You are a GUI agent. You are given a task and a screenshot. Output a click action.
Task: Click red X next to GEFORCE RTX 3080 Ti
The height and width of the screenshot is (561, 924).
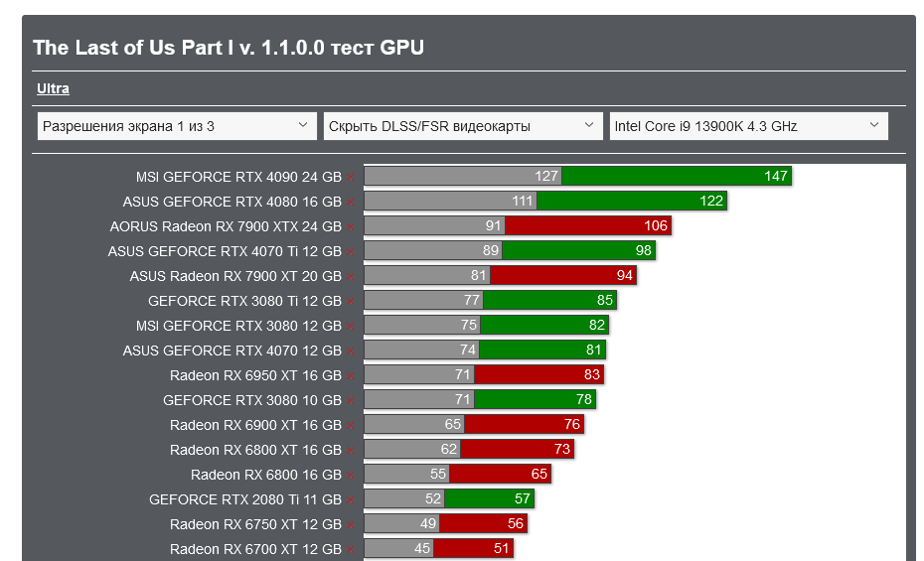[x=350, y=302]
